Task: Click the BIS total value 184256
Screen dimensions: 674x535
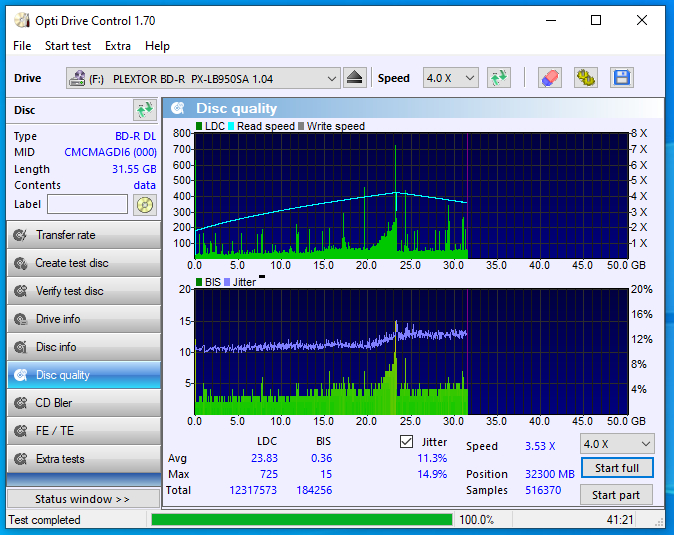Action: 314,490
